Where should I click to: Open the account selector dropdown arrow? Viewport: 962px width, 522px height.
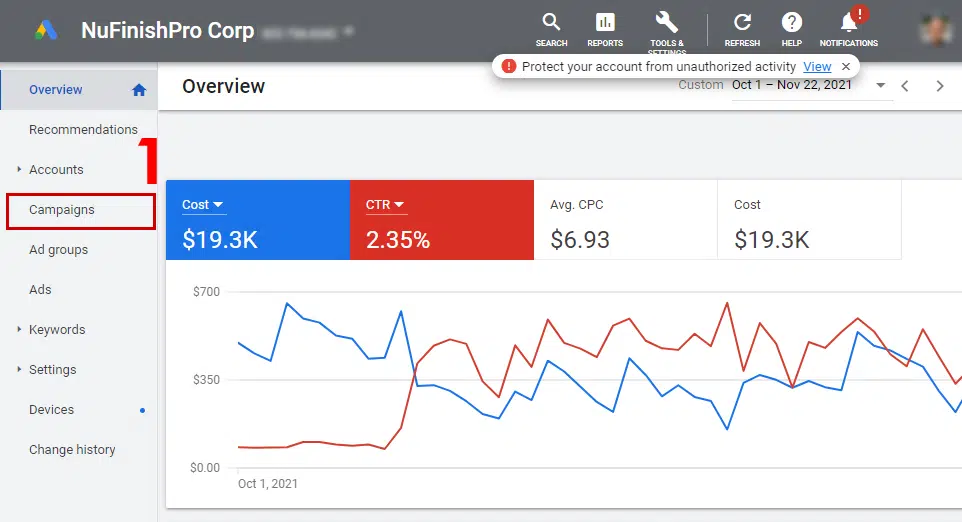pos(348,30)
